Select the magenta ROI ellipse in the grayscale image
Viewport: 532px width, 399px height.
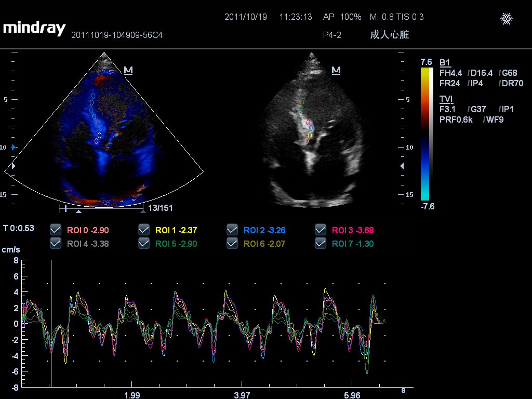309,122
